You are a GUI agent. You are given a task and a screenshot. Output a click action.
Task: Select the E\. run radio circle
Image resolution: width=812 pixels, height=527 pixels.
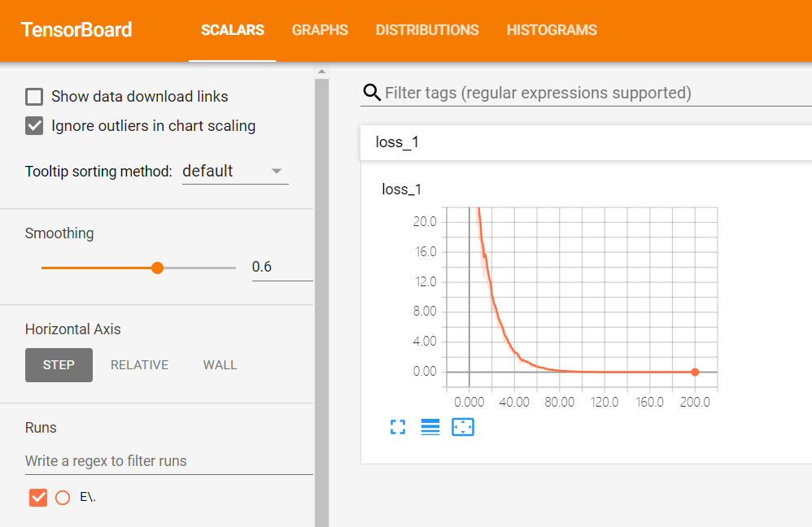tap(63, 498)
